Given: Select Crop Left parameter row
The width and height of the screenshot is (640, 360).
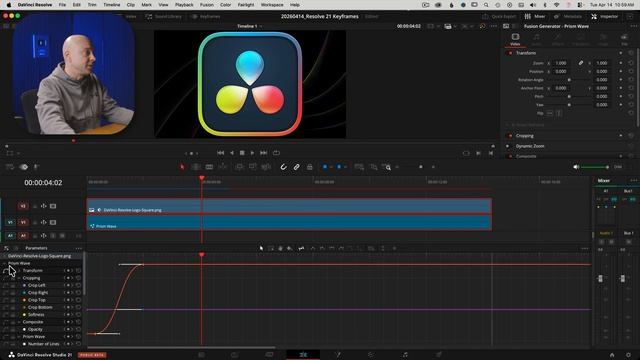Looking at the screenshot, I should pyautogui.click(x=42, y=285).
